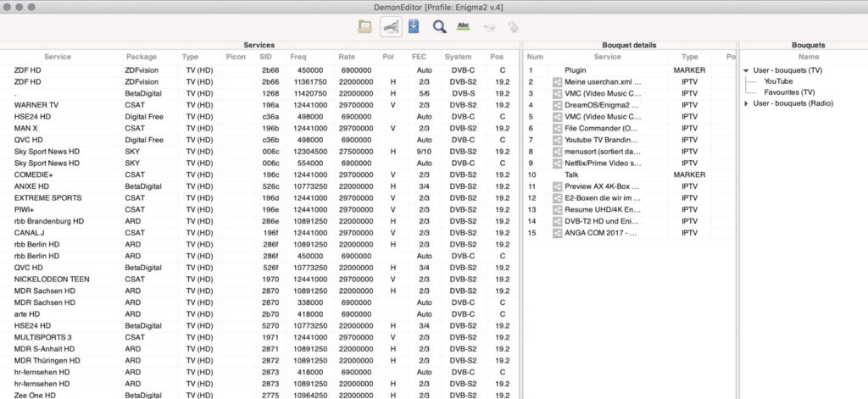Click the share icon beside Netflix/Prime Video
Viewport: 868px width, 399px height.
[557, 163]
